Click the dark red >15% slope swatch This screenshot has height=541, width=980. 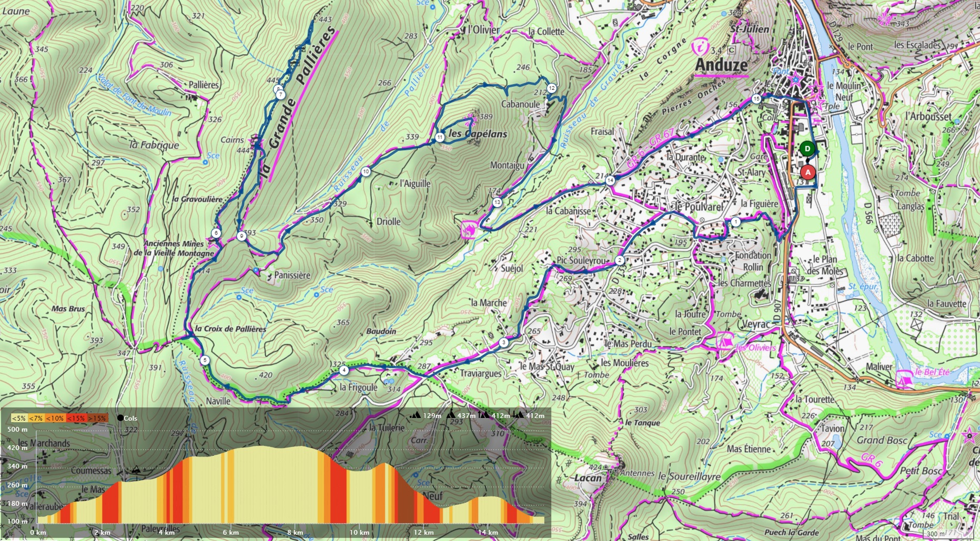(x=98, y=418)
